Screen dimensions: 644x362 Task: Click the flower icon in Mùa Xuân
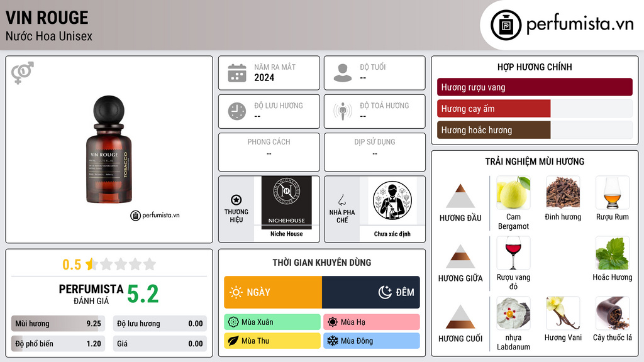233,322
